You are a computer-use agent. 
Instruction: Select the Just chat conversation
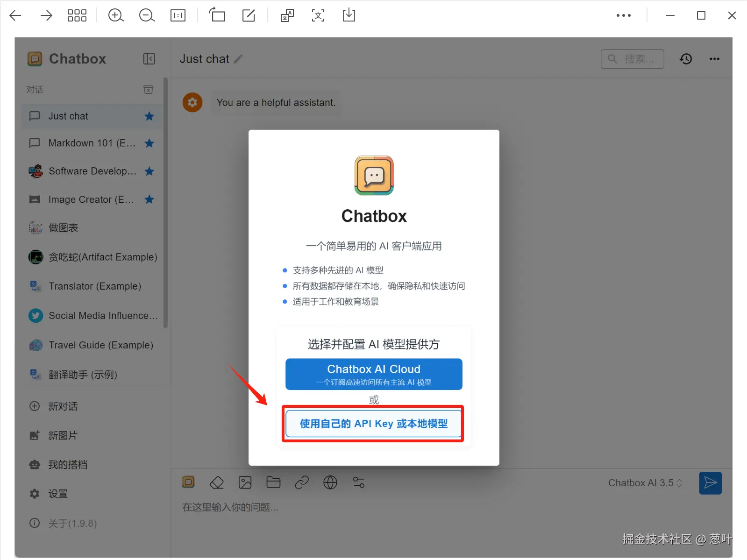click(92, 116)
